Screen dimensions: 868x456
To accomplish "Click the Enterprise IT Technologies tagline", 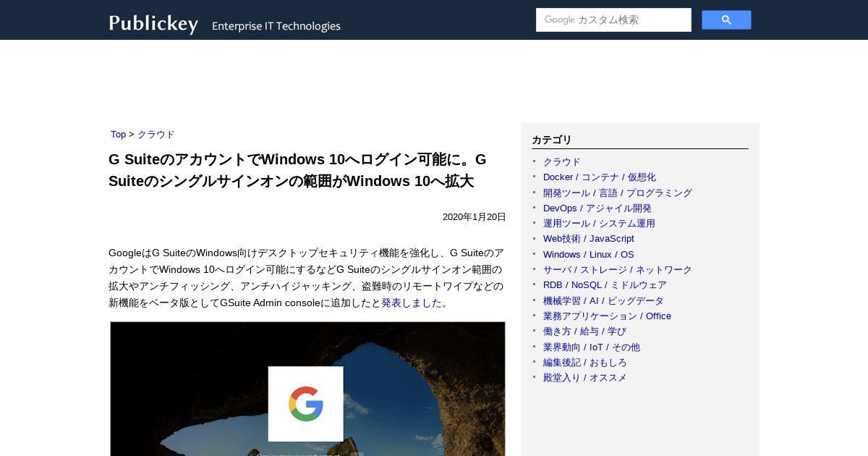I will coord(276,26).
